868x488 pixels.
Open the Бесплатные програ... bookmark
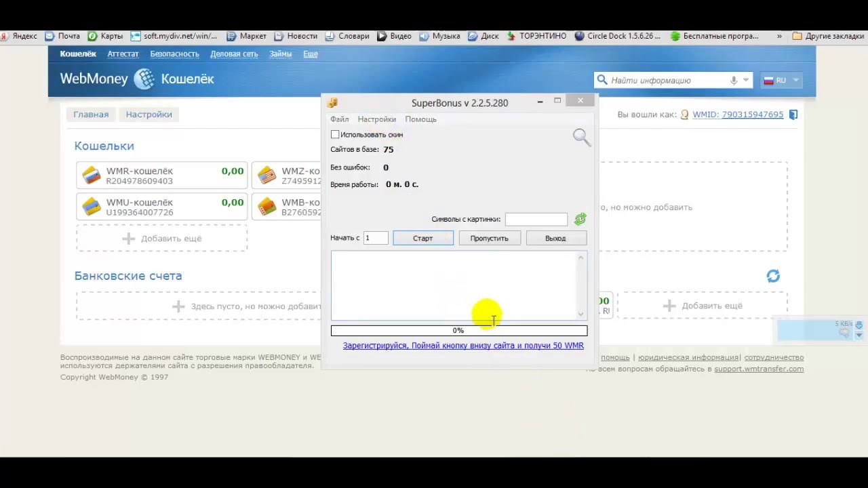pos(714,36)
